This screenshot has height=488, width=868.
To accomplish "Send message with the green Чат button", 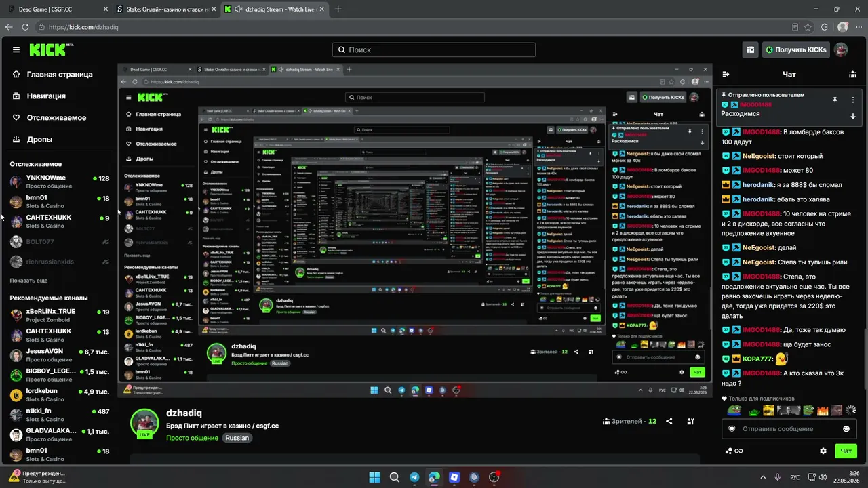I will [846, 451].
